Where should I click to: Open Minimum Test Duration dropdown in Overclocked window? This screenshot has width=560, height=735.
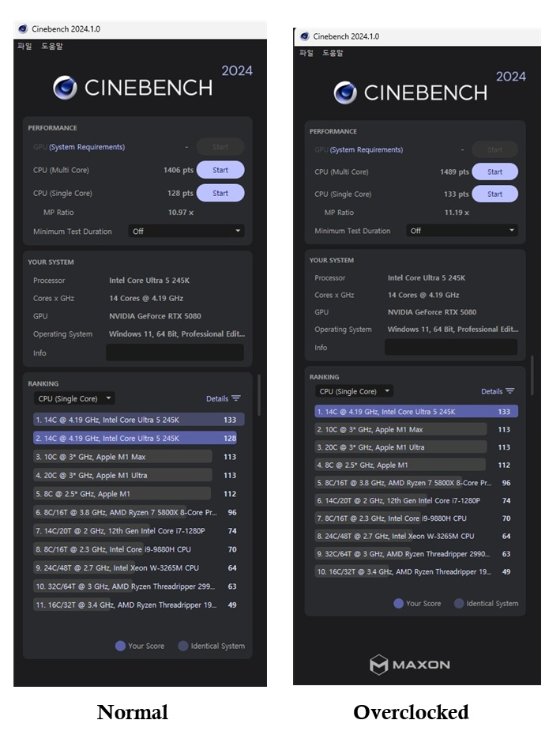pyautogui.click(x=462, y=231)
